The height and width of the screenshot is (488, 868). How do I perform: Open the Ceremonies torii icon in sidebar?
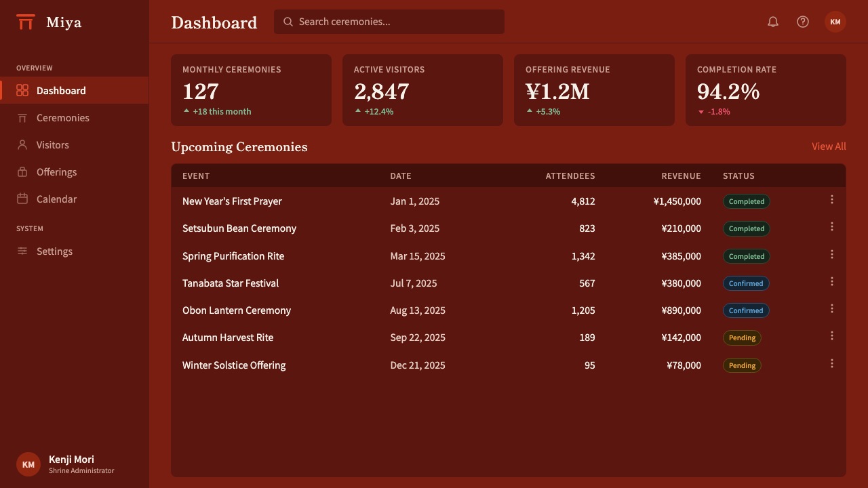pos(22,118)
